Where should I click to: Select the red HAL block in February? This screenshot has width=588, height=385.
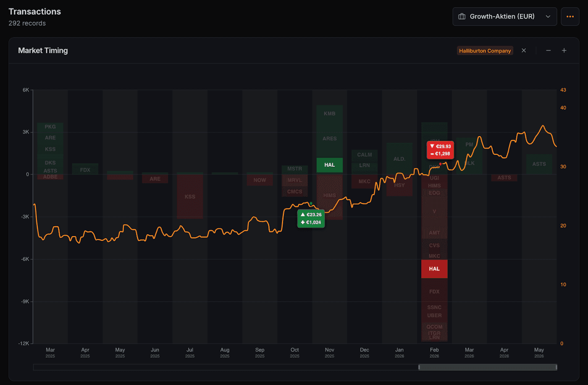point(434,269)
